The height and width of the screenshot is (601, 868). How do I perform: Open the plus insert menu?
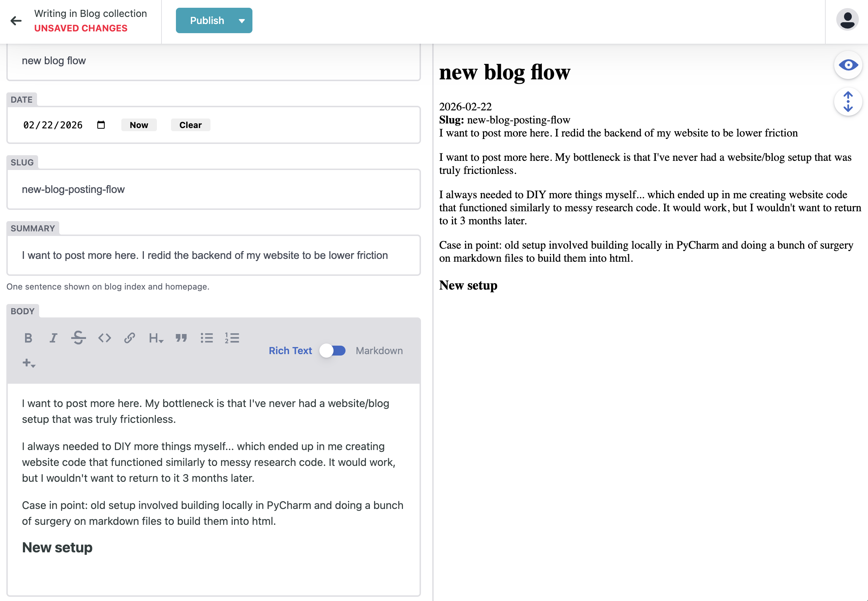tap(29, 363)
